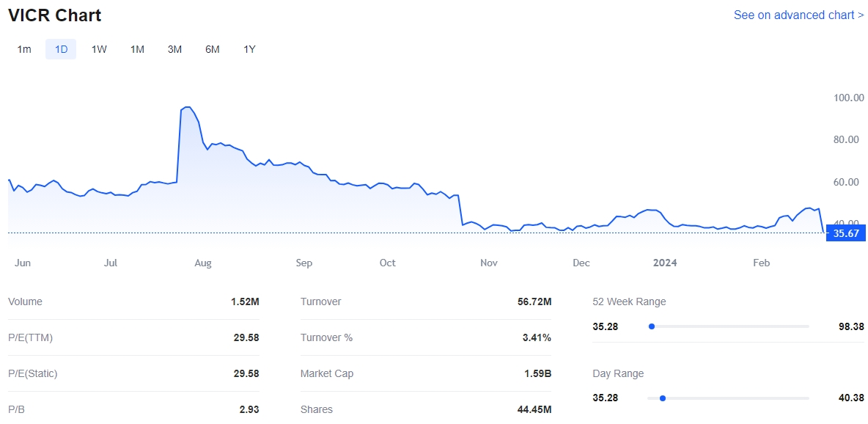Viewport: 868px width, 424px height.
Task: Select the 3M timeframe tab
Action: coord(174,49)
